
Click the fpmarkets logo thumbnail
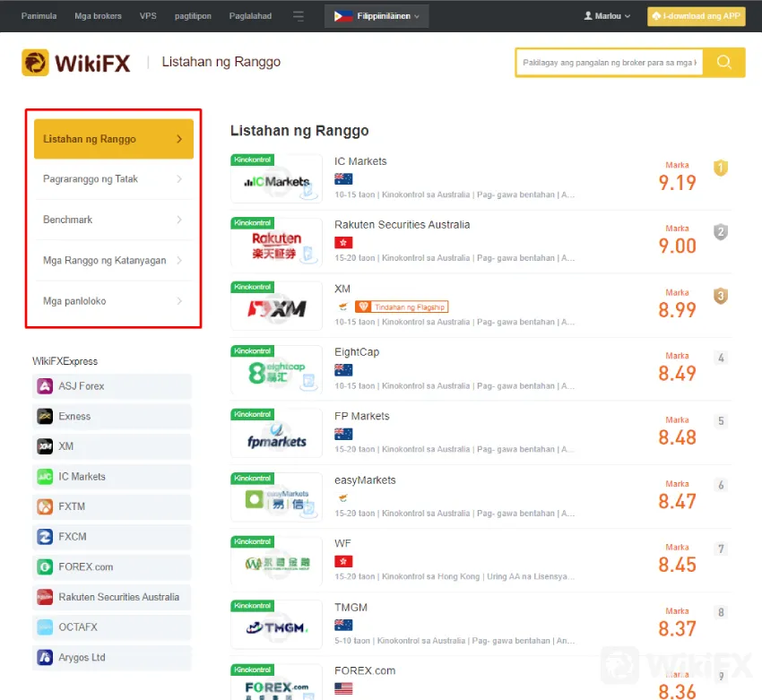276,434
